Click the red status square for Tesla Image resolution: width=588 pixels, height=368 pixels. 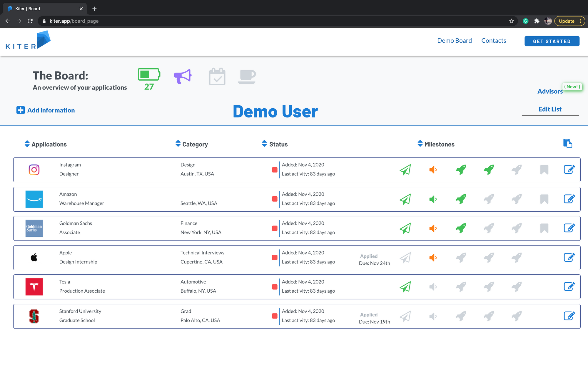point(275,287)
